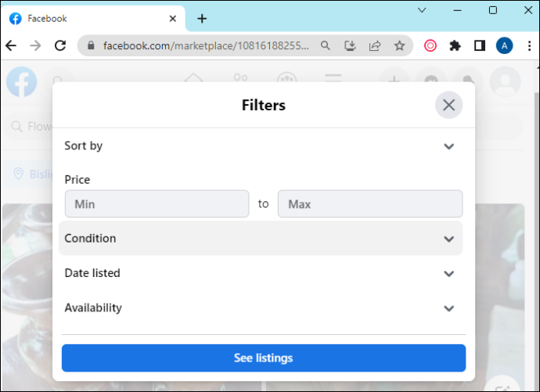This screenshot has height=392, width=540.
Task: Click the blue profile avatar A
Action: coord(504,45)
